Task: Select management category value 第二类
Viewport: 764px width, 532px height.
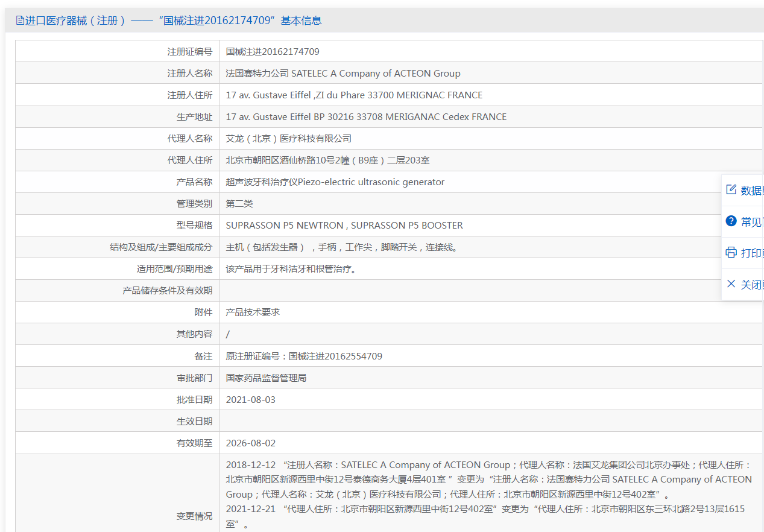Action: pos(239,204)
